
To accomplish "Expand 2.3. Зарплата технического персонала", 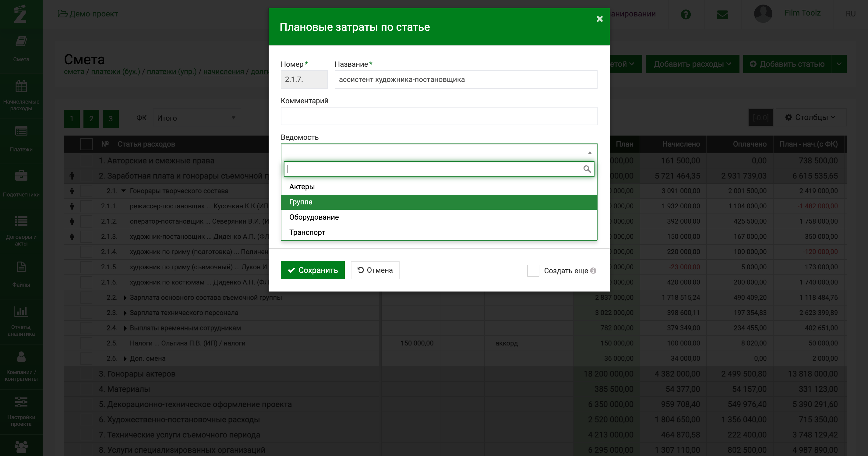I will point(125,313).
